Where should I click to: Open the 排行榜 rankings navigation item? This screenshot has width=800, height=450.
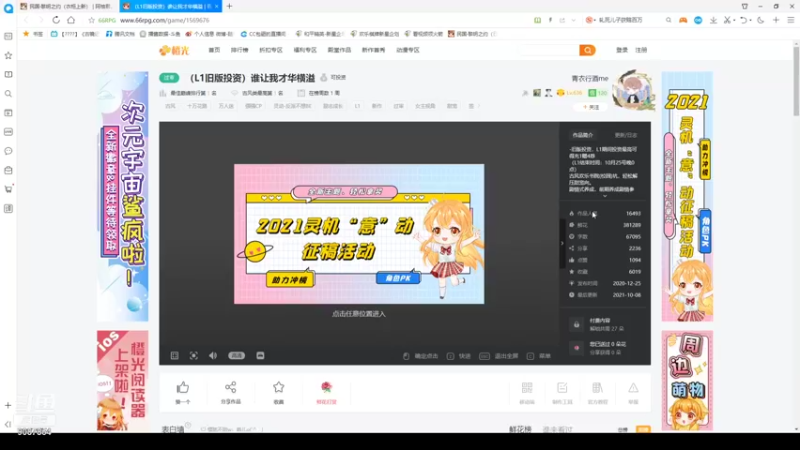coord(239,50)
